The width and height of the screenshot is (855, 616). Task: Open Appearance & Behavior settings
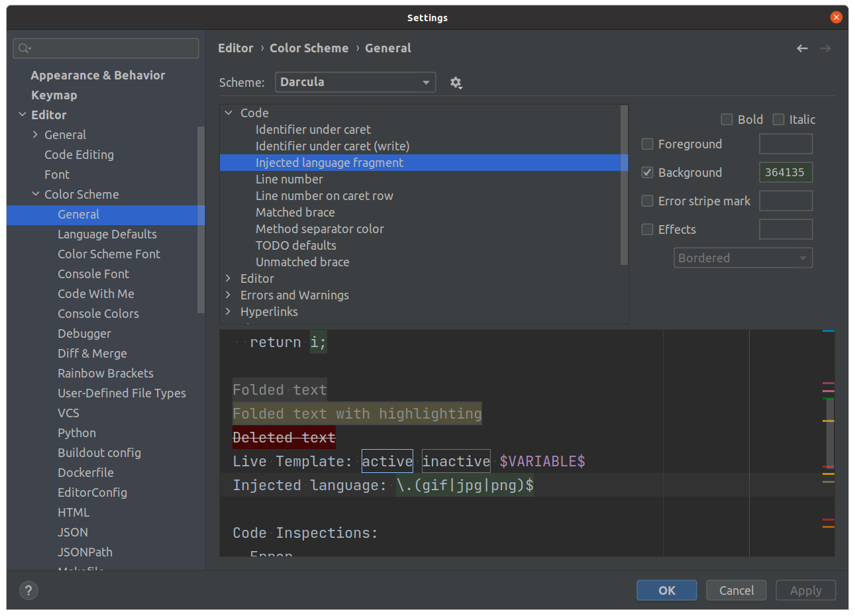click(98, 75)
